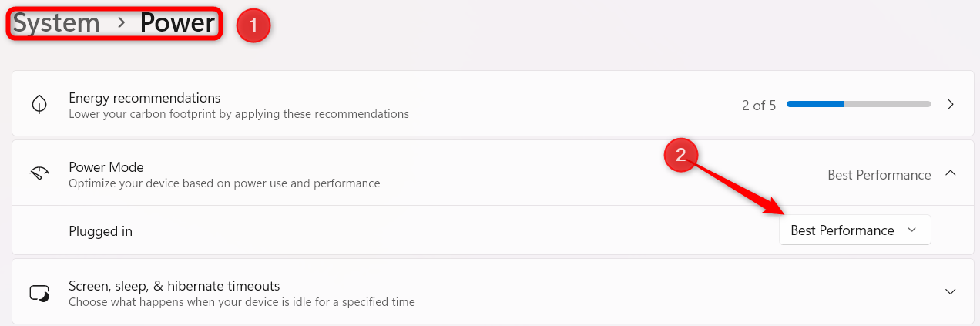Open the Plugged in power mode dropdown

pos(854,230)
